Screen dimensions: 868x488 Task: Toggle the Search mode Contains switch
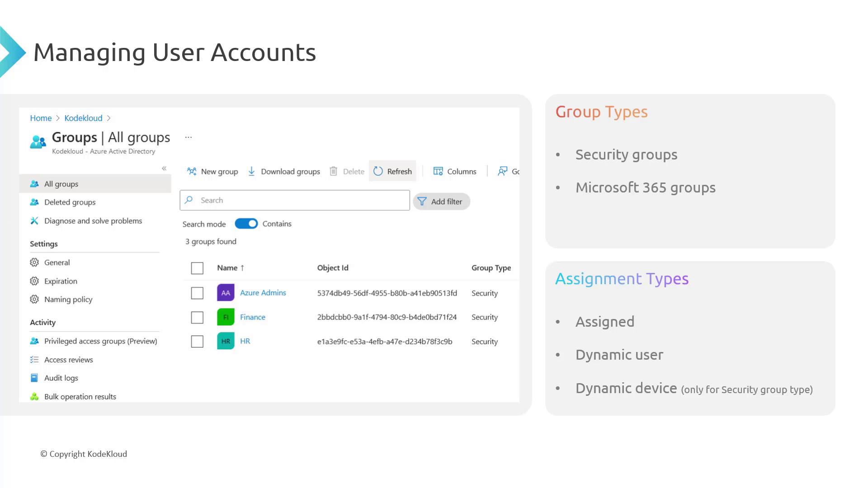click(246, 224)
